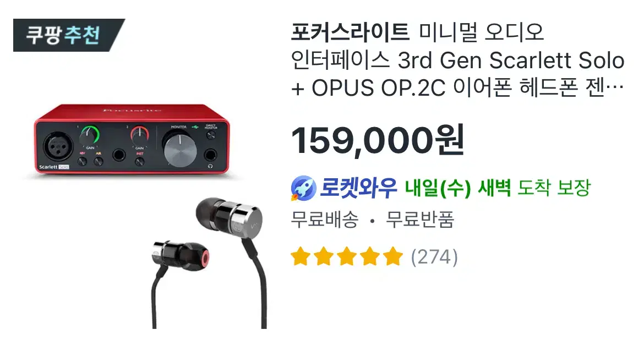The image size is (644, 346).
Task: Click the XLR input on Scarlett image
Action: click(x=58, y=146)
